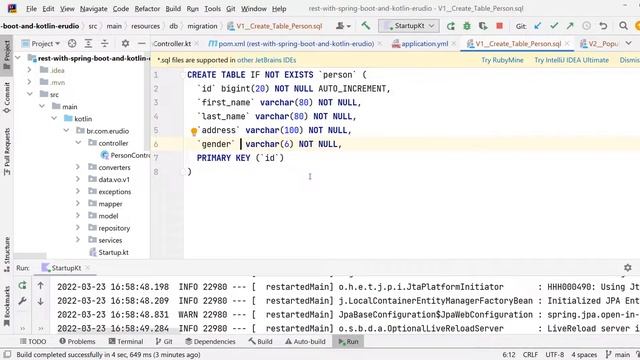Screen dimensions: 640x360
Task: Click Try RubyMine link
Action: pyautogui.click(x=502, y=60)
